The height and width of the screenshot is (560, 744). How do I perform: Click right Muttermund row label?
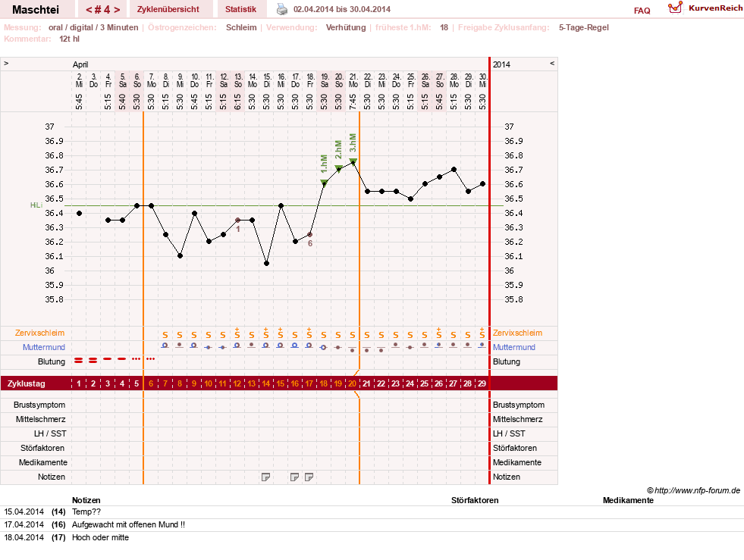(514, 347)
